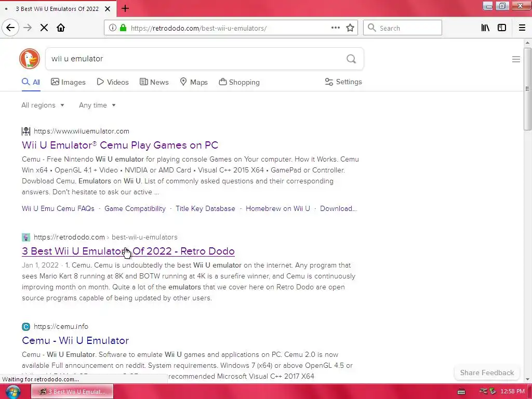Click the https://cemu.info URL text
The height and width of the screenshot is (399, 532).
tap(61, 326)
